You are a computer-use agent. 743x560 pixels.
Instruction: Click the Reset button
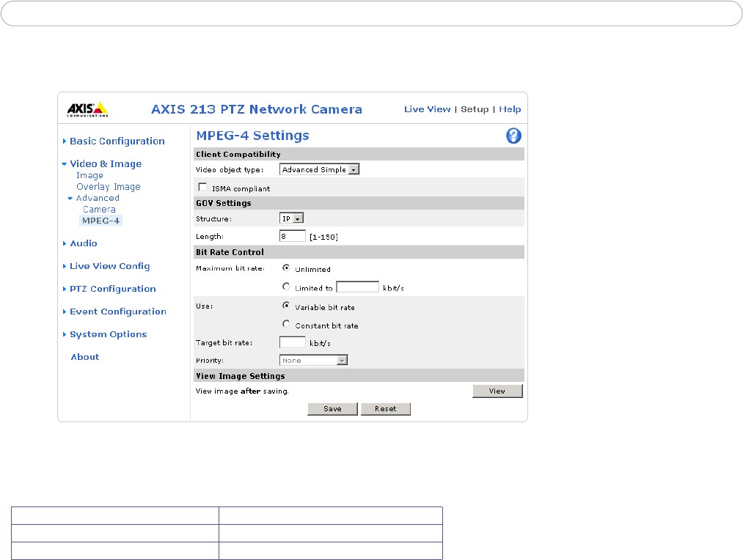click(x=385, y=409)
